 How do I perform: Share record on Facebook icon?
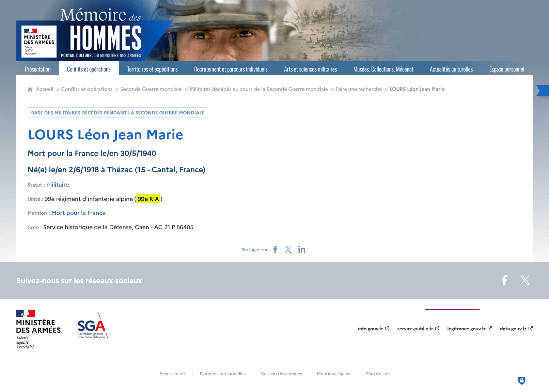[x=275, y=250]
